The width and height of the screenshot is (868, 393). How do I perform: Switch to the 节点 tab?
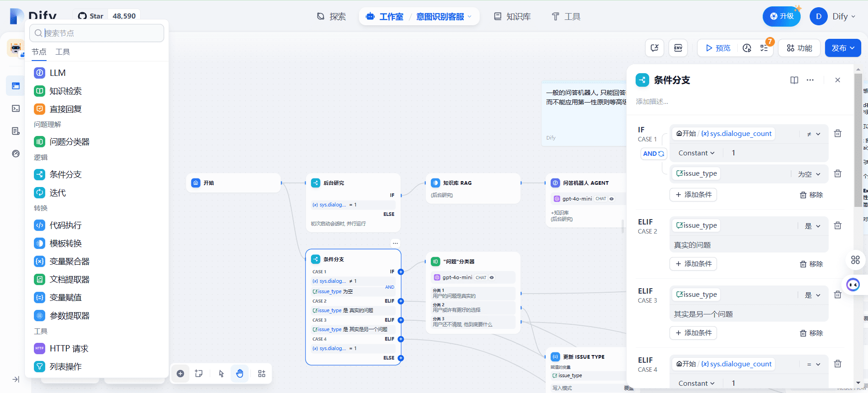pyautogui.click(x=39, y=51)
